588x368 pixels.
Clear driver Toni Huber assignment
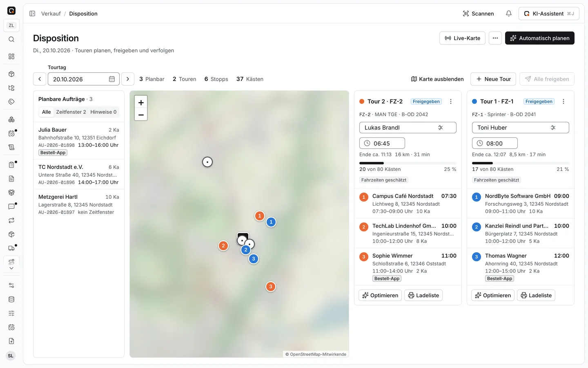coord(553,128)
